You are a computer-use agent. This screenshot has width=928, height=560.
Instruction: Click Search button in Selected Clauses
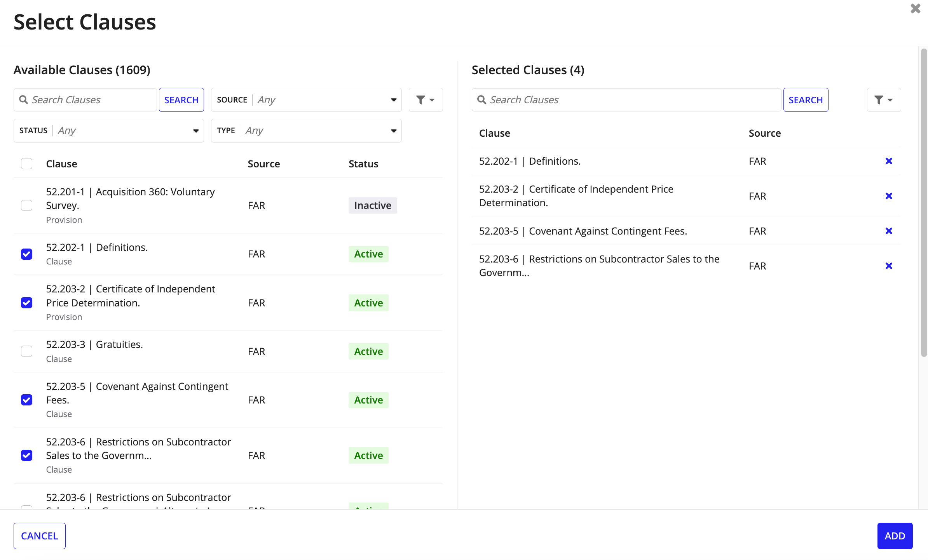coord(806,100)
